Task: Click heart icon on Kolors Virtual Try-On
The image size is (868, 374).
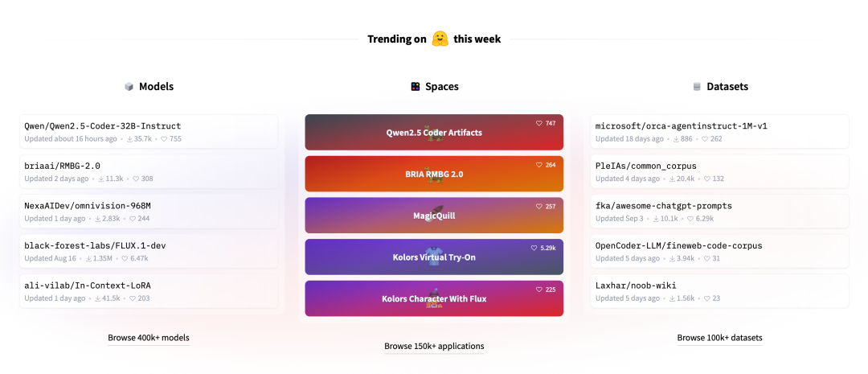Action: click(x=534, y=248)
